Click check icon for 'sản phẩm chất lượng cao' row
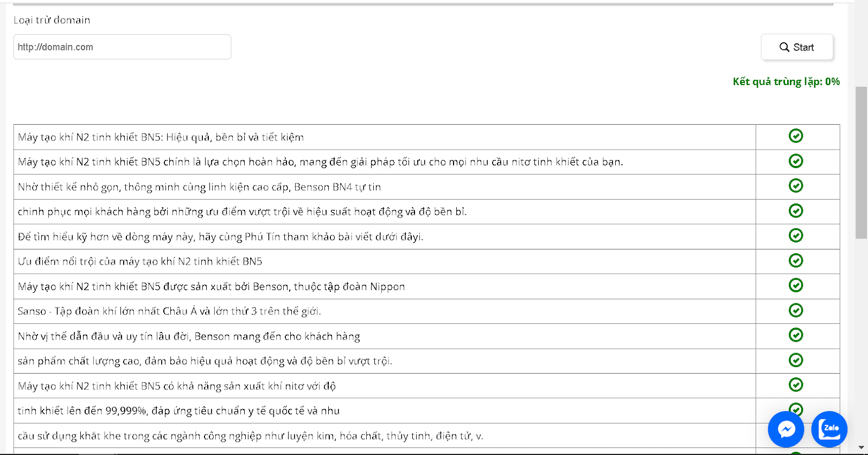 coord(795,360)
